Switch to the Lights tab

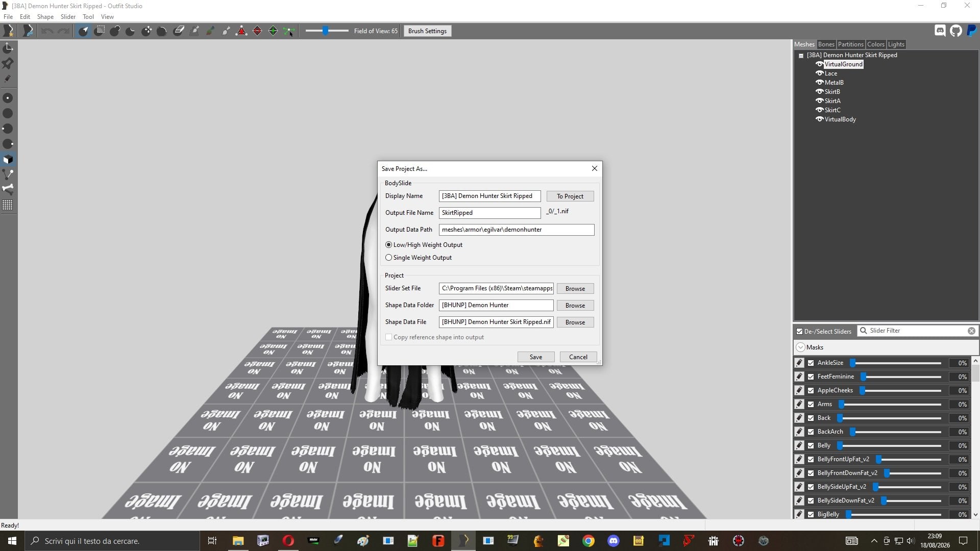[896, 44]
